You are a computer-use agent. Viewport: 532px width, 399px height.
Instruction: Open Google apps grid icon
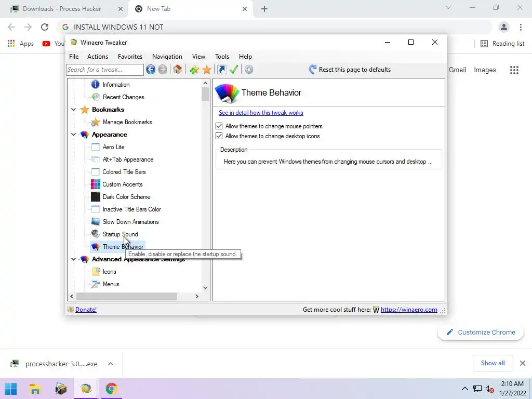(x=514, y=70)
